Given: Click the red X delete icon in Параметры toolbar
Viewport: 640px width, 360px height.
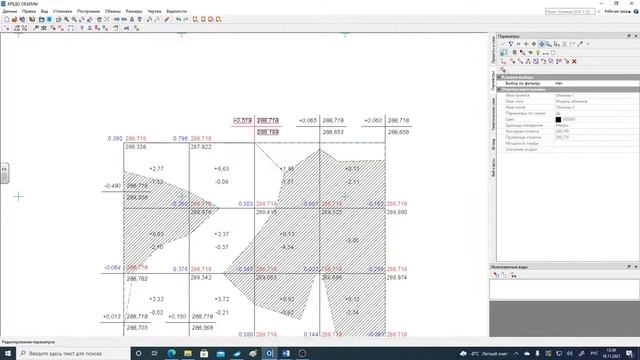Looking at the screenshot, I should [x=574, y=61].
